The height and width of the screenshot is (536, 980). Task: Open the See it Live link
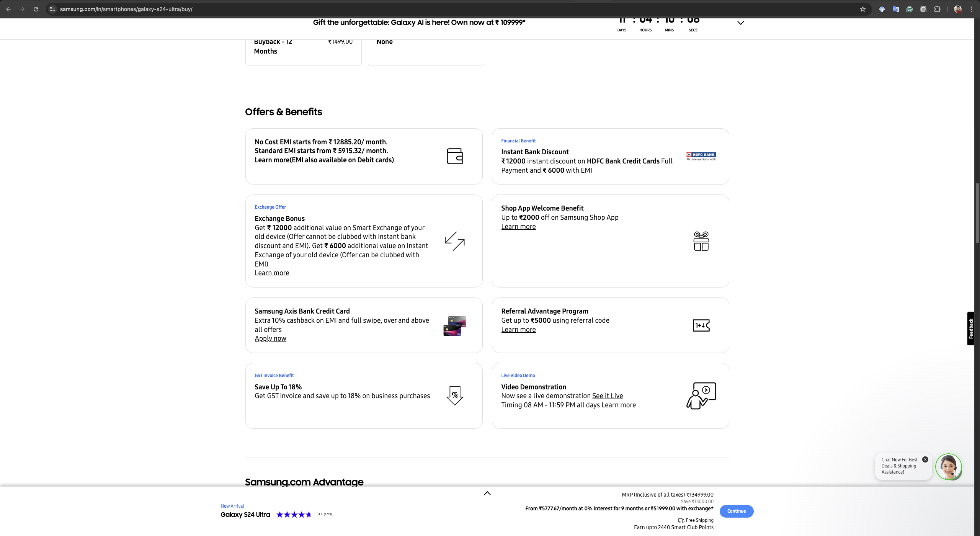(x=607, y=396)
